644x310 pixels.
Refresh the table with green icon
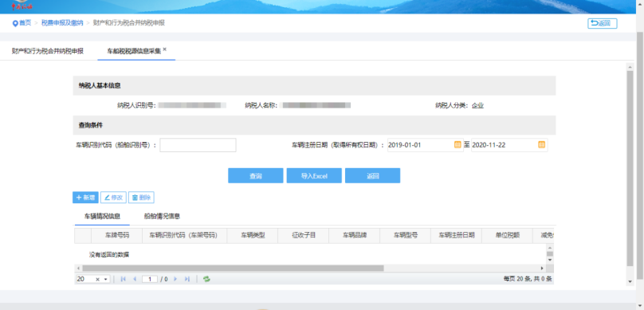tap(206, 279)
